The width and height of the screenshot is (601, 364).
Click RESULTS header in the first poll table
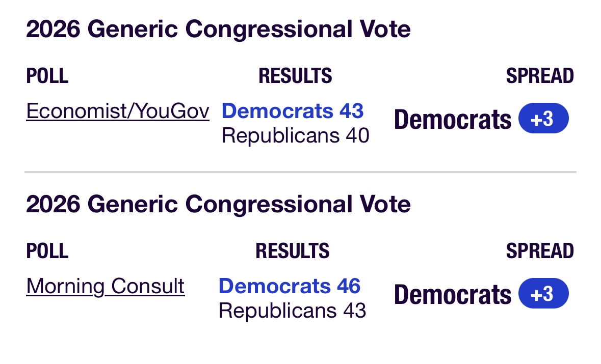click(295, 76)
